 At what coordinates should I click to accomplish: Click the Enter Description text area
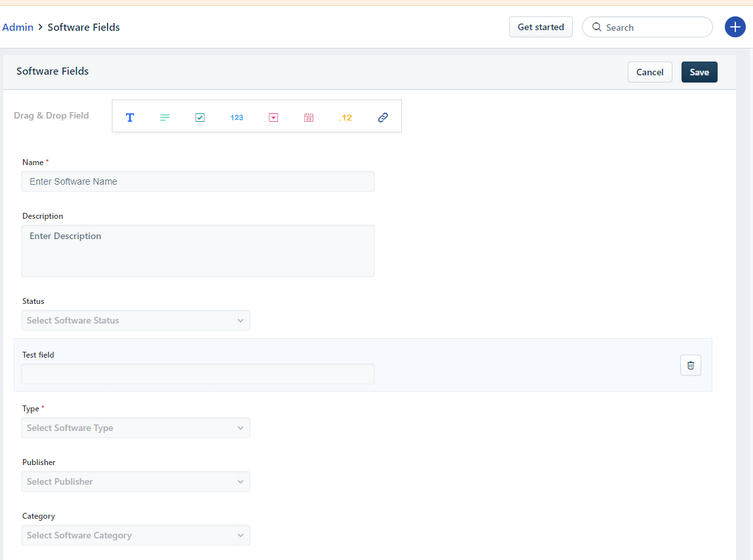pyautogui.click(x=198, y=251)
